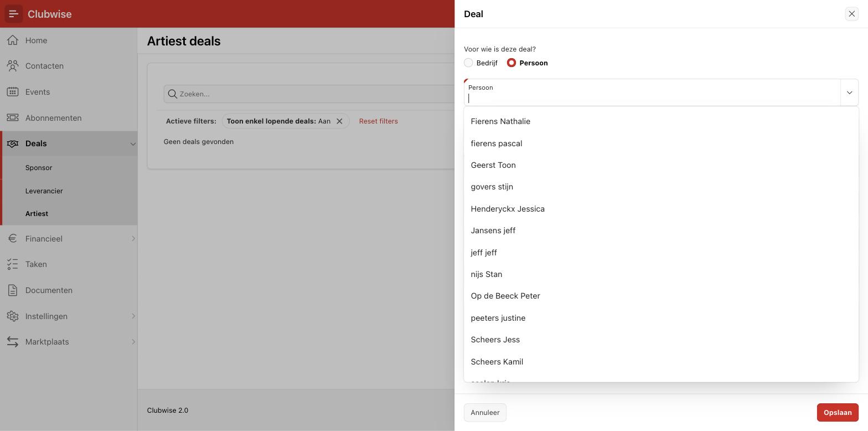The width and height of the screenshot is (868, 431).
Task: Click the Abonnementen ticket icon
Action: tap(13, 117)
